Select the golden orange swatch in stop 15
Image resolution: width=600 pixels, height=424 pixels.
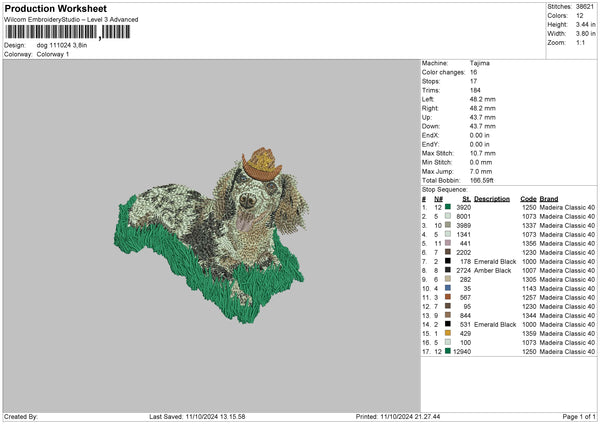(447, 333)
